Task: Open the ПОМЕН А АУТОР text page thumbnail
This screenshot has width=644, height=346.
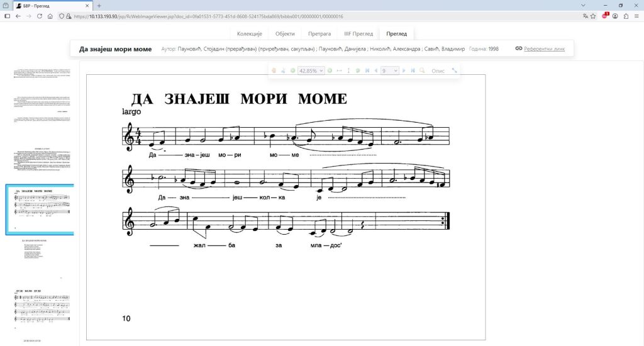Action: click(43, 159)
